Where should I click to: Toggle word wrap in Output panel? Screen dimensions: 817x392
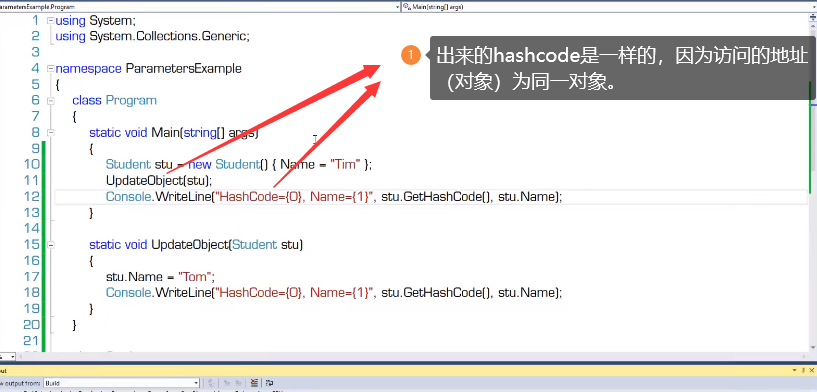(x=269, y=383)
